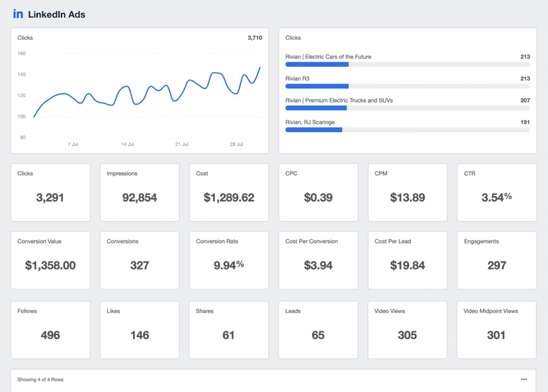
Task: Select the Follows card showing 496
Action: coord(50,329)
